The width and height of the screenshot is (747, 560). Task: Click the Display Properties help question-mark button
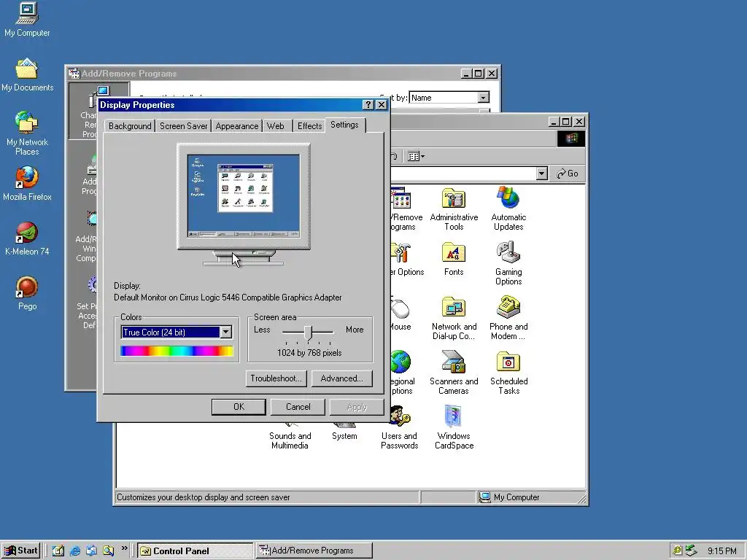(x=368, y=105)
